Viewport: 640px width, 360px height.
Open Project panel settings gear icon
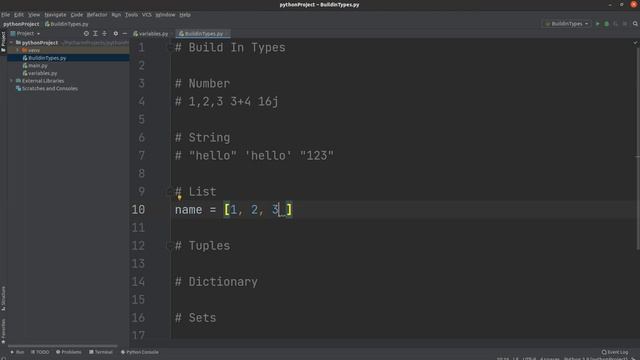(x=116, y=33)
